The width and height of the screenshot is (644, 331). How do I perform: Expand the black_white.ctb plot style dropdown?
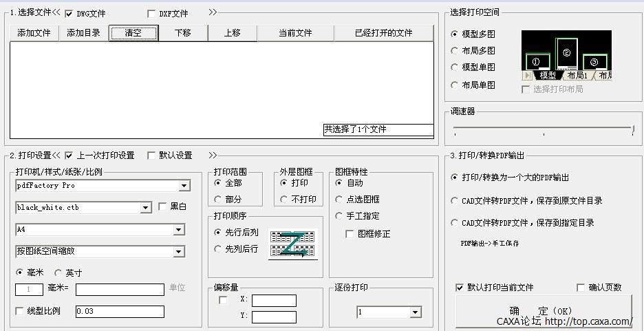tap(145, 208)
